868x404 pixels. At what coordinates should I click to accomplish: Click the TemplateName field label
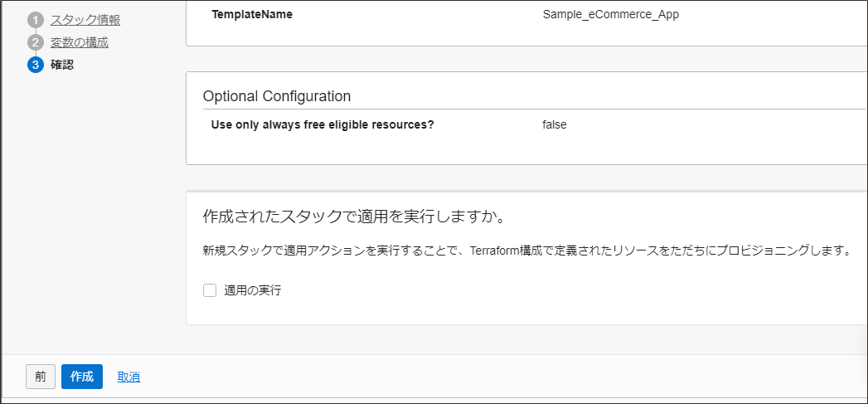252,14
